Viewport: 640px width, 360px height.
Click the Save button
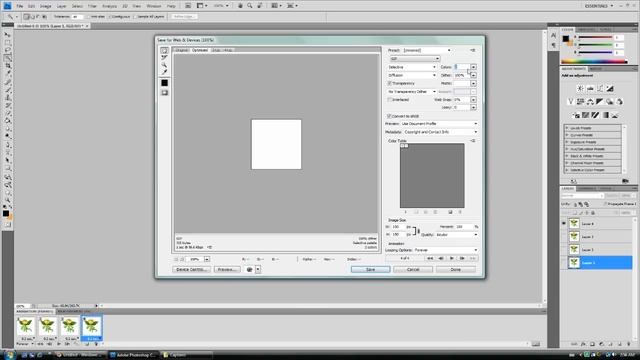click(370, 269)
